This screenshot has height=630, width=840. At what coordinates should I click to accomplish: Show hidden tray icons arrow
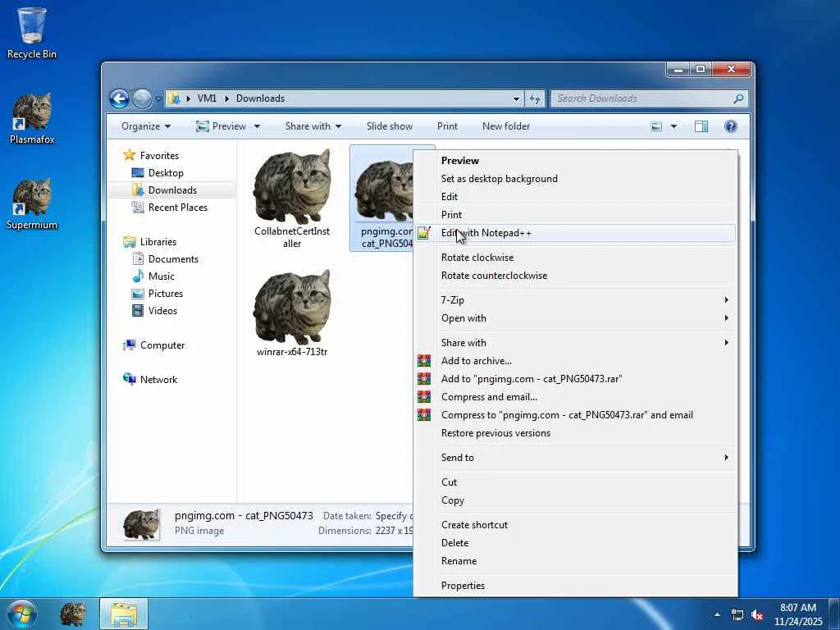pos(717,614)
